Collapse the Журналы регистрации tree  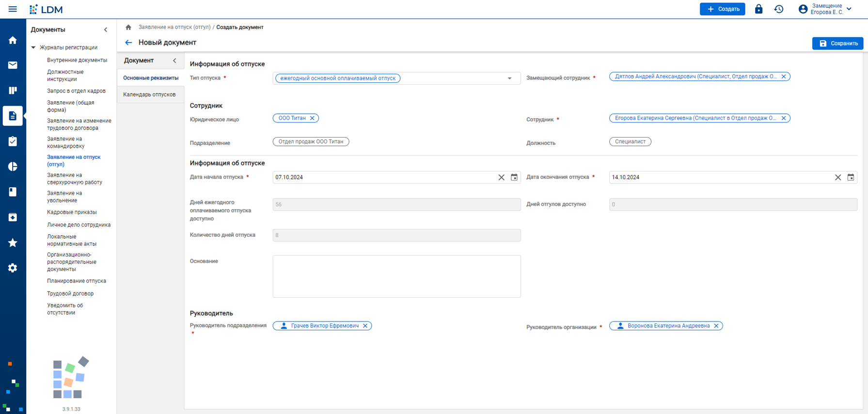pos(33,47)
